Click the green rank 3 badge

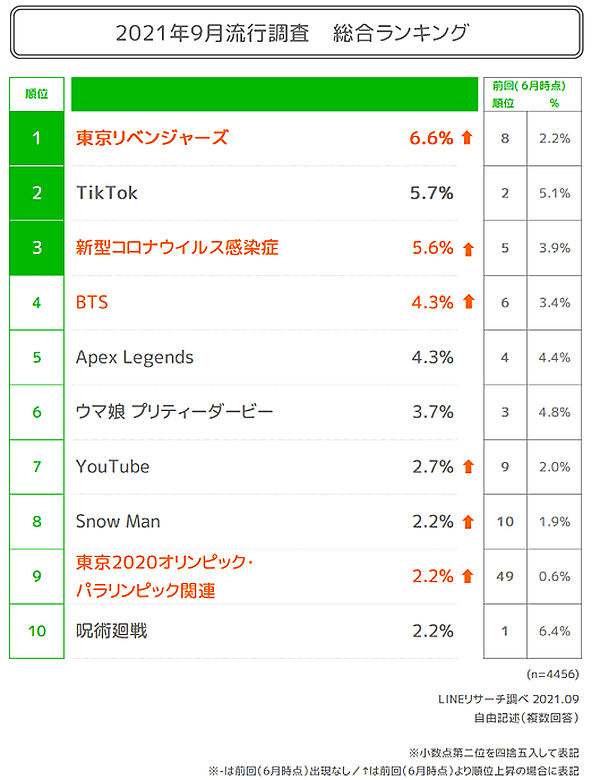37,248
